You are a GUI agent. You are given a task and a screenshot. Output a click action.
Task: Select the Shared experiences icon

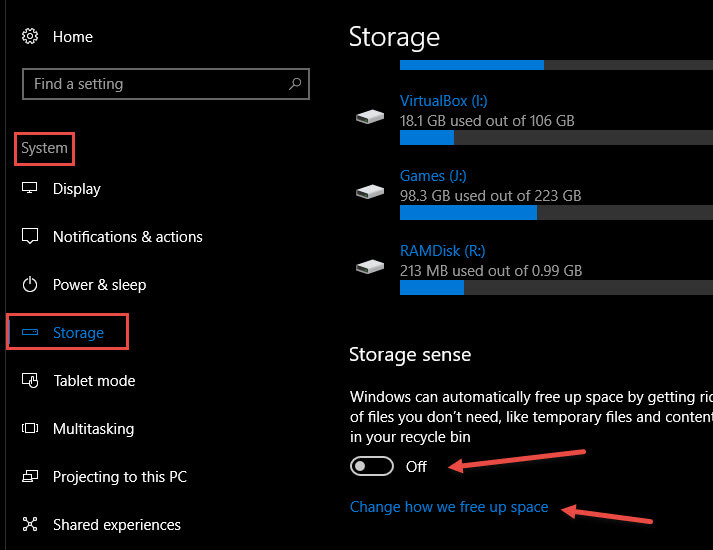[x=30, y=524]
